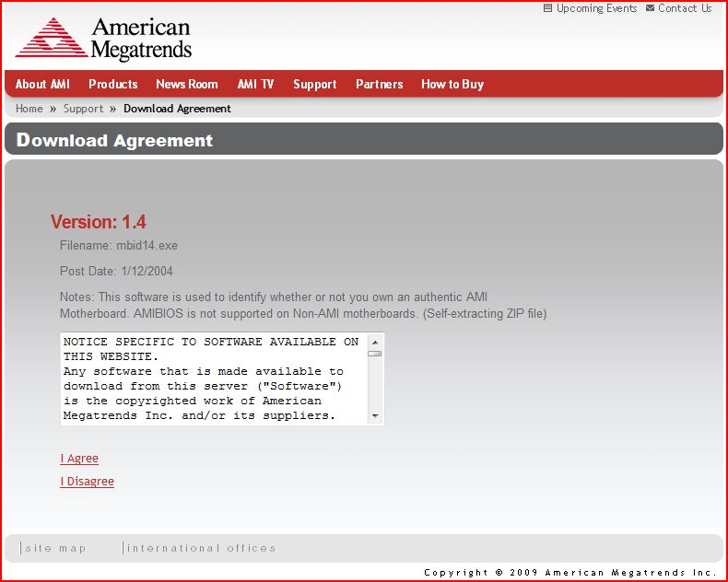The image size is (728, 582).
Task: Open the Upcoming Events link
Action: pos(596,8)
